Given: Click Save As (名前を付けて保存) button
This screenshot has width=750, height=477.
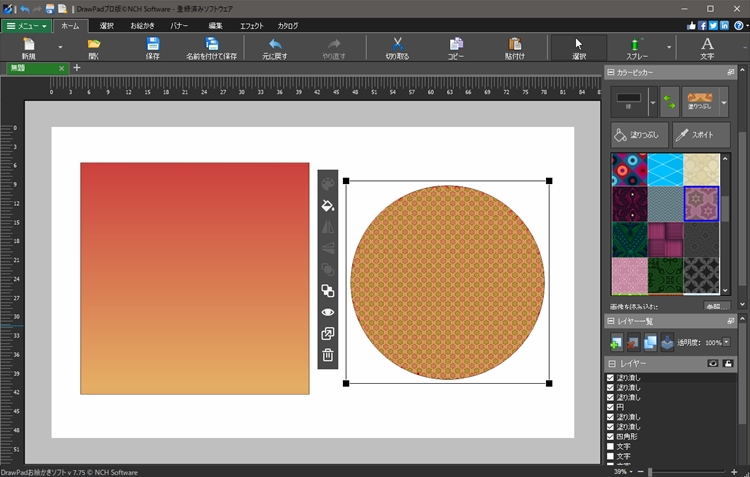Looking at the screenshot, I should click(x=211, y=47).
